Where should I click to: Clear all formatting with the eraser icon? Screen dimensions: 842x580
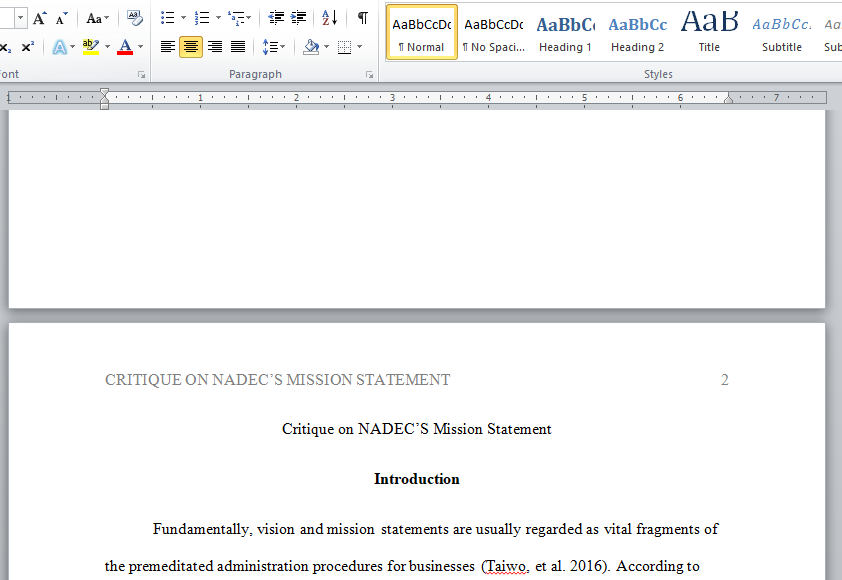click(135, 18)
